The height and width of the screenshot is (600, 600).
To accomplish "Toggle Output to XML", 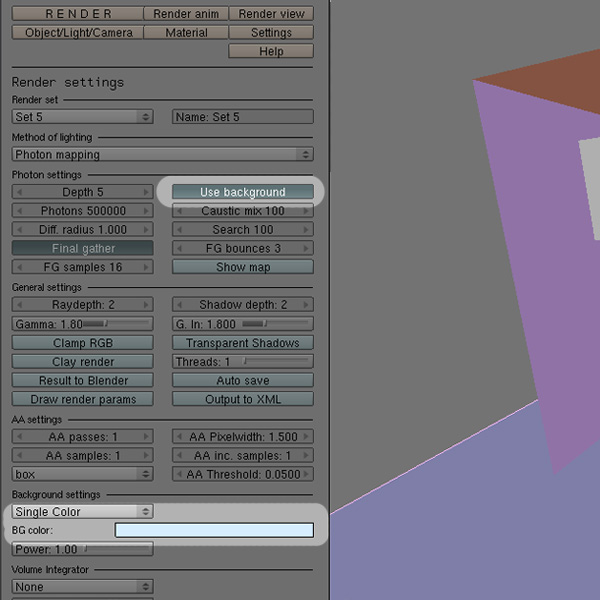I will point(243,399).
